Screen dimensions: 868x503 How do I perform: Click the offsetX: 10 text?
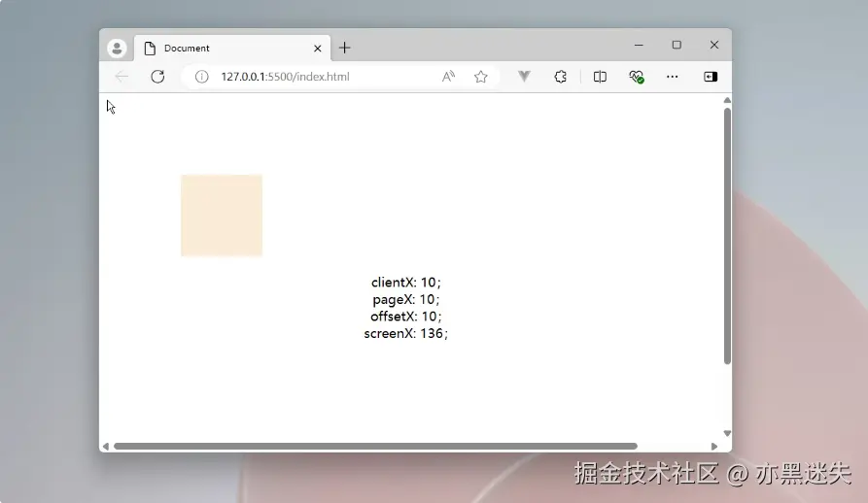pyautogui.click(x=405, y=317)
